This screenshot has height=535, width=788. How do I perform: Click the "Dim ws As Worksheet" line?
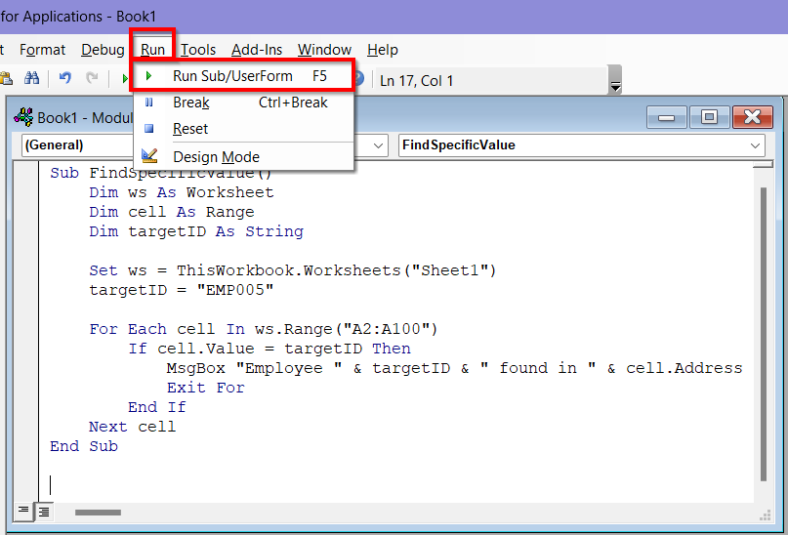[x=181, y=192]
